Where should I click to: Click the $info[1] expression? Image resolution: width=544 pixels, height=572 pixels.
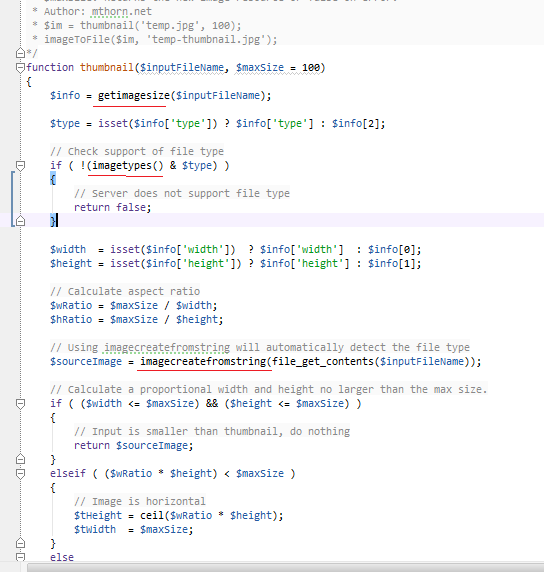(x=391, y=263)
